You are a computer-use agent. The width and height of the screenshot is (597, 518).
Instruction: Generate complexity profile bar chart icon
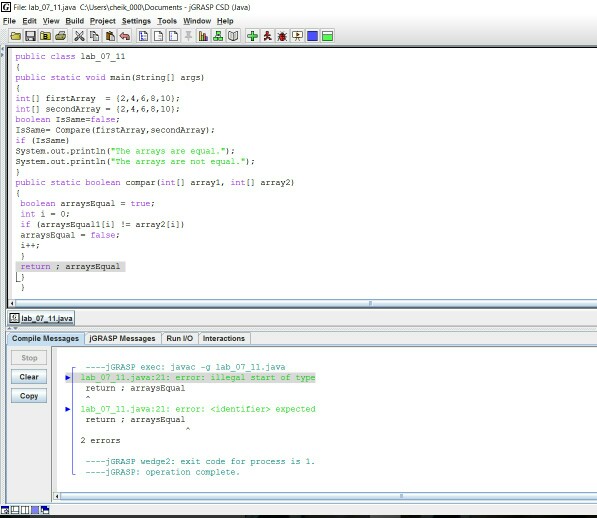point(203,37)
